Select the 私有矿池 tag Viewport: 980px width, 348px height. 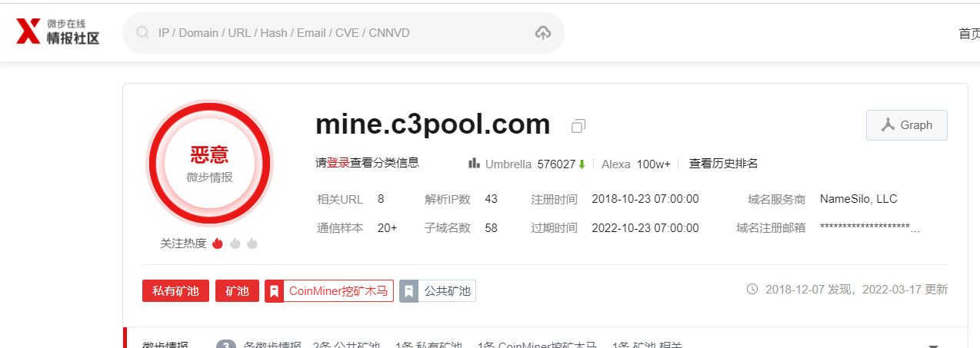click(x=175, y=291)
